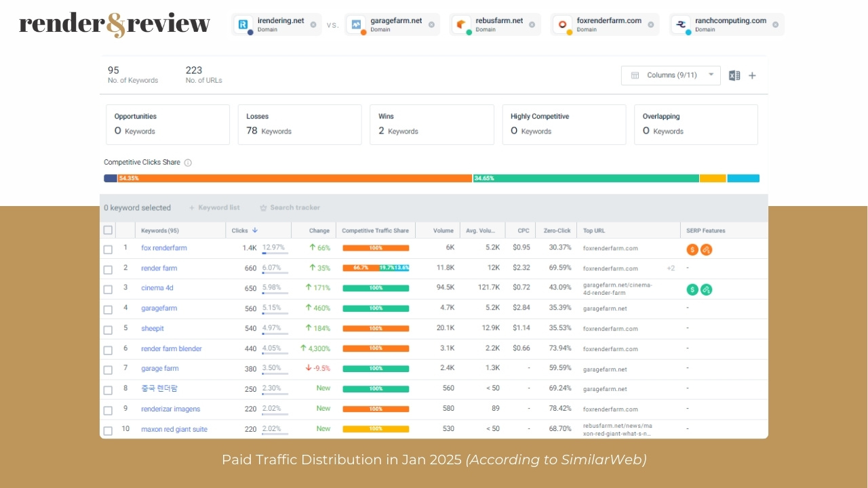
Task: Sort by Competitive Traffic Share column
Action: tap(375, 230)
